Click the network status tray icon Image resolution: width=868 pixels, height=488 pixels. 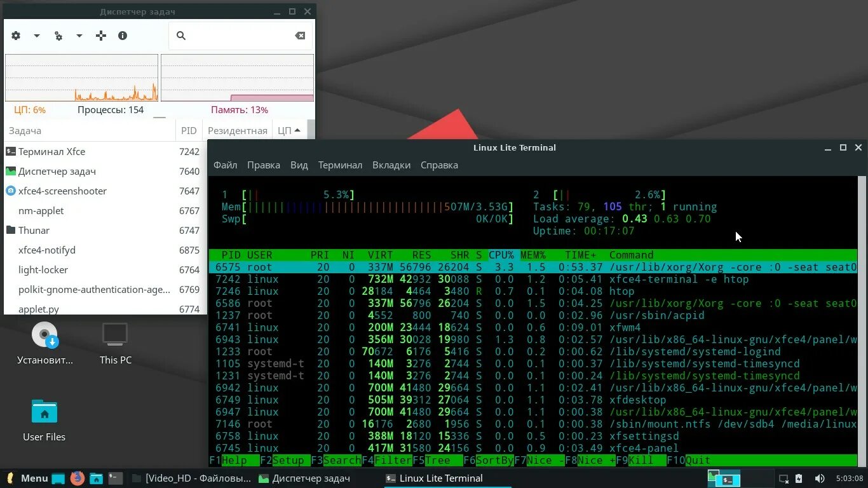[783, 478]
